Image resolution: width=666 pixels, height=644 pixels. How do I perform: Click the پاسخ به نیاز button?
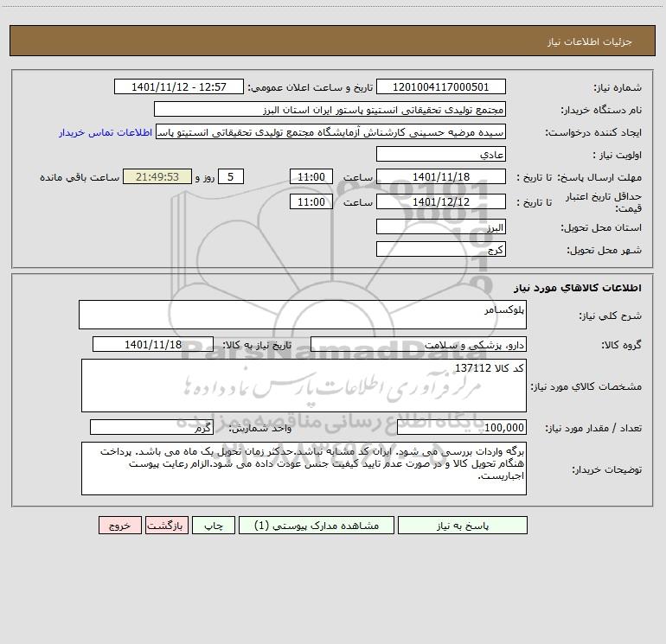[x=462, y=525]
